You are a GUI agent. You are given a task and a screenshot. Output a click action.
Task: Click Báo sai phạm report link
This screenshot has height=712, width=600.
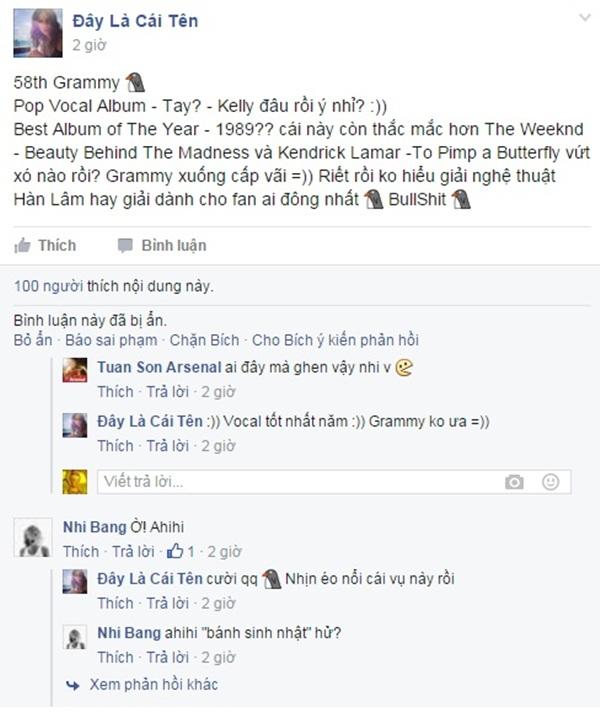[111, 340]
